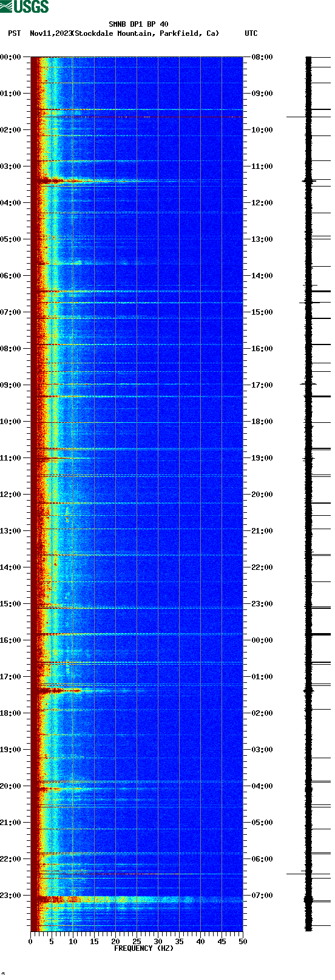Viewport: 335px width, 980px height.
Task: Click the PST timezone label
Action: (14, 33)
